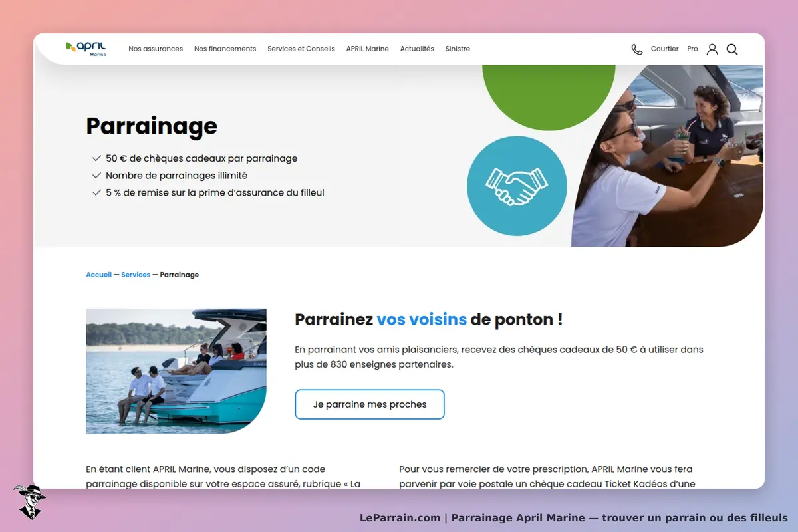The image size is (798, 532).
Task: Click the 'plus de 830 enseignes partenaires' text
Action: pyautogui.click(x=374, y=364)
